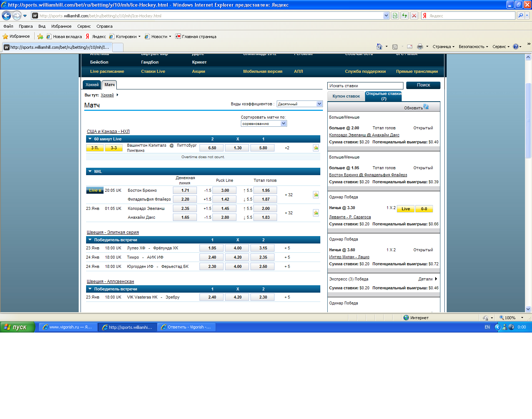The height and width of the screenshot is (419, 532).
Task: Open the Главная страница favorites shortcut
Action: [196, 36]
